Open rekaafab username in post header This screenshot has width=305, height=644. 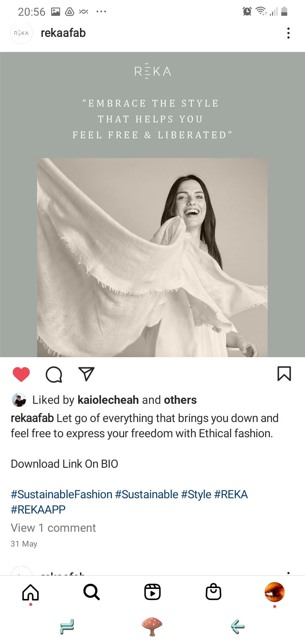(x=63, y=33)
